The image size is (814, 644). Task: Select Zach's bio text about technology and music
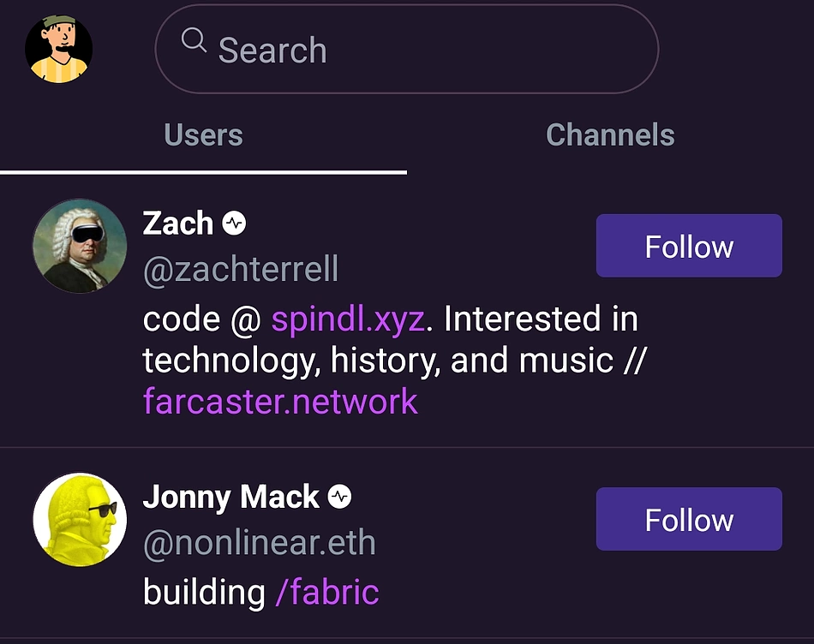tap(394, 360)
